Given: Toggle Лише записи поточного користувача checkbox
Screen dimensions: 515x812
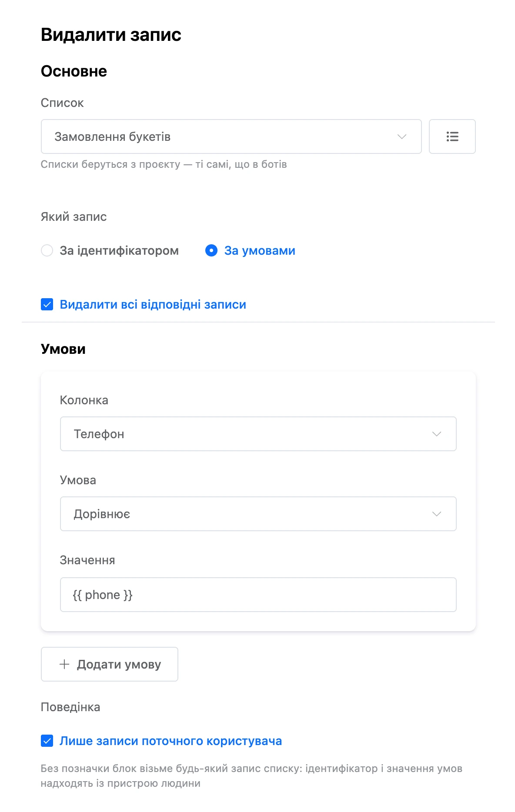Looking at the screenshot, I should coord(47,741).
